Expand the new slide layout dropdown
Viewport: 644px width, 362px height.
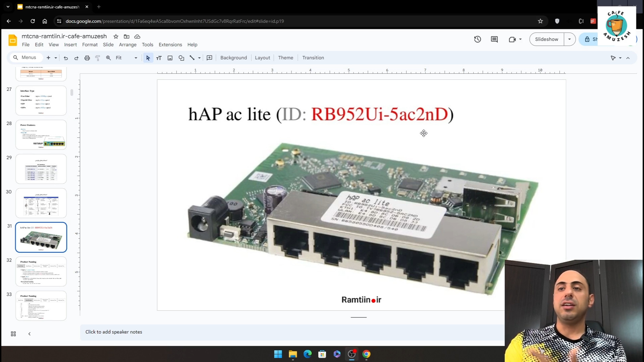tap(56, 58)
